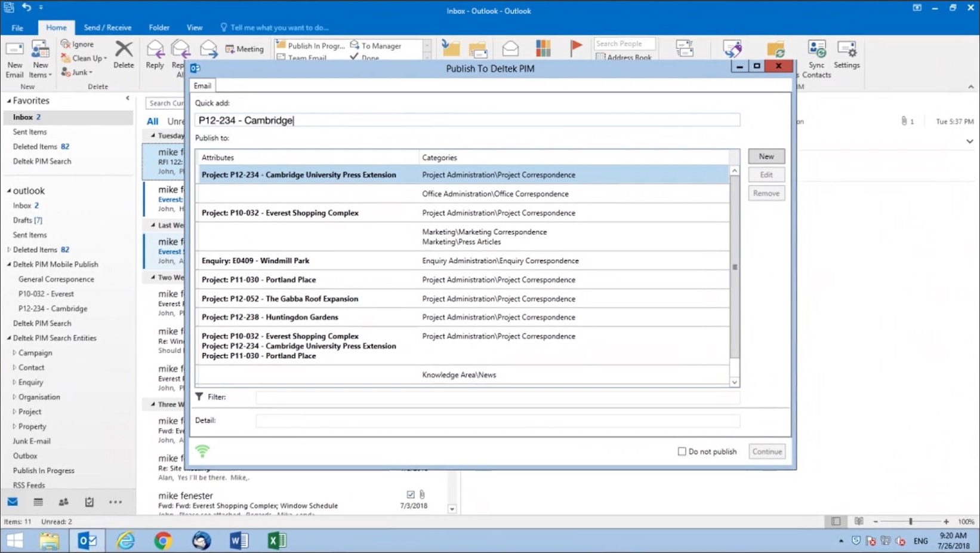The image size is (980, 553).
Task: Click the Mail view icon in navigation bar
Action: coord(13,502)
